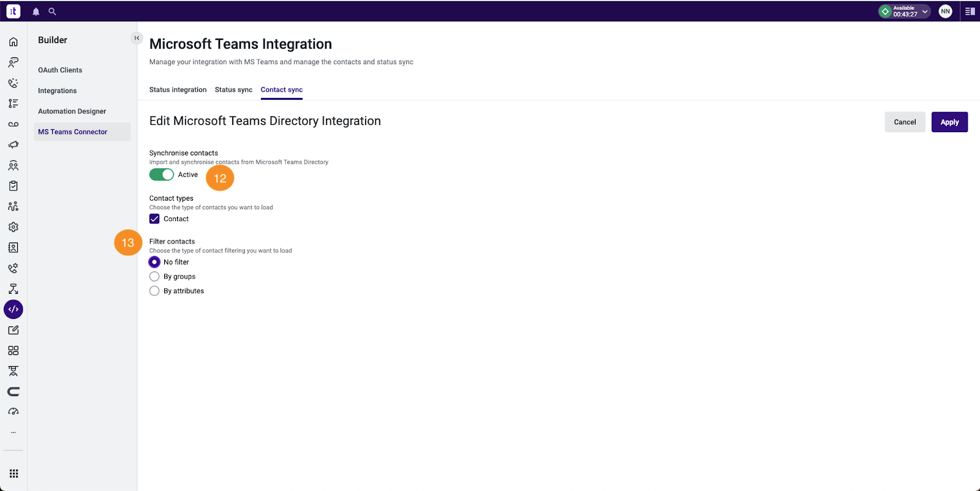Open the edit note pencil icon

tap(13, 330)
